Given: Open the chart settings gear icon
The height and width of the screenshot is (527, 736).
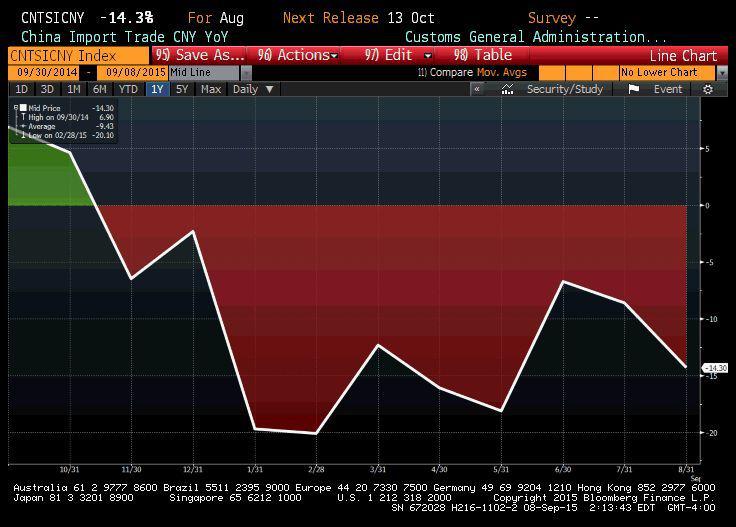Looking at the screenshot, I should tap(708, 89).
